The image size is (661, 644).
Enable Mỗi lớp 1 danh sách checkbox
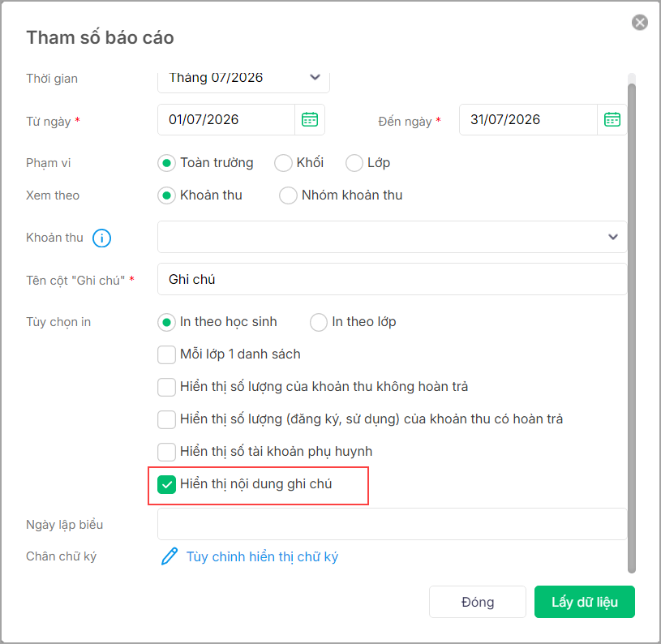pos(166,354)
